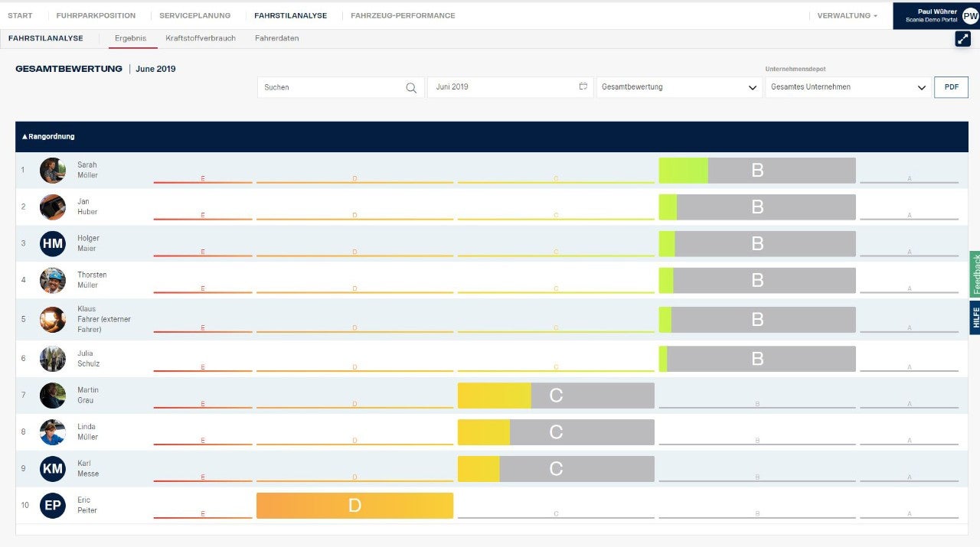The image size is (980, 547).
Task: Open Sarah Möller's profile photo
Action: tap(53, 170)
